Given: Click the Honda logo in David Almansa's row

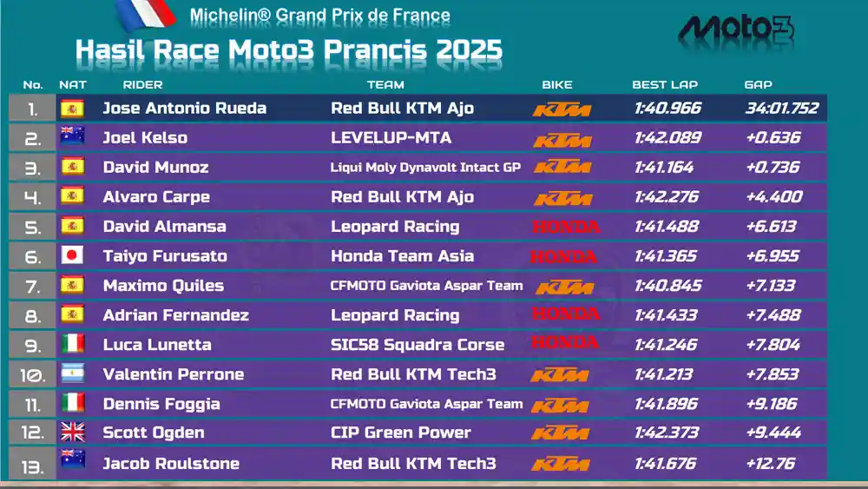Looking at the screenshot, I should coord(566,226).
